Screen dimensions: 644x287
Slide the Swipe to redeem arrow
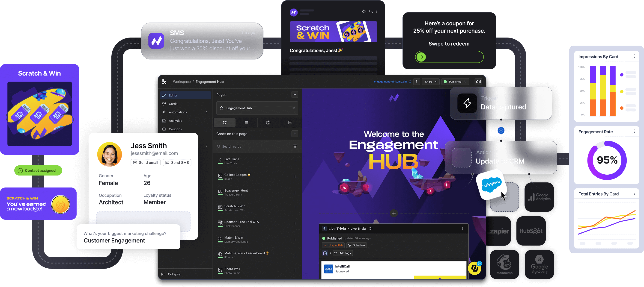click(421, 57)
